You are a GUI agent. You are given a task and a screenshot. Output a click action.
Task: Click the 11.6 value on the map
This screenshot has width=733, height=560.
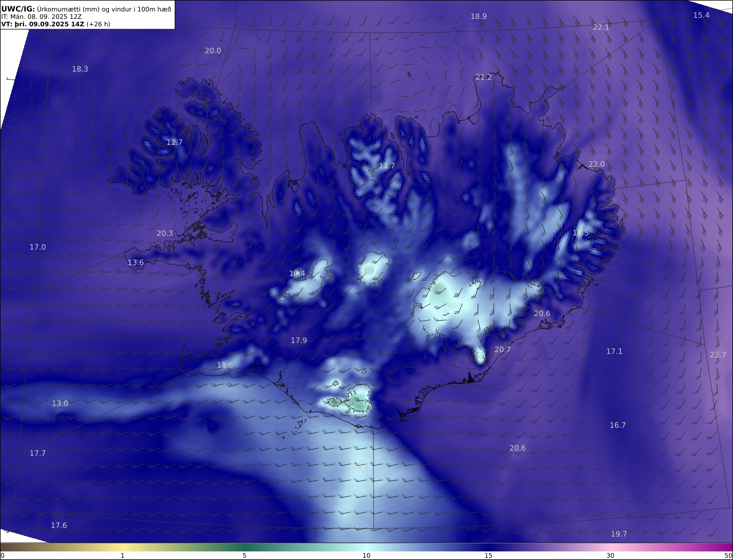pyautogui.click(x=225, y=365)
